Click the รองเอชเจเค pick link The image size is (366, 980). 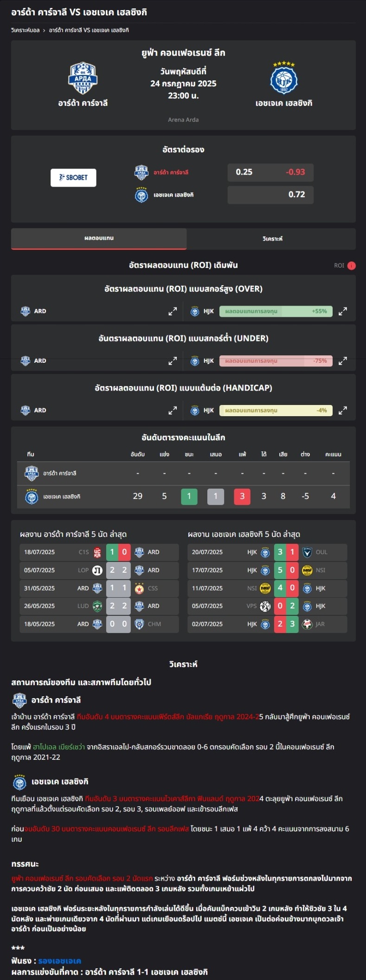pos(59,961)
